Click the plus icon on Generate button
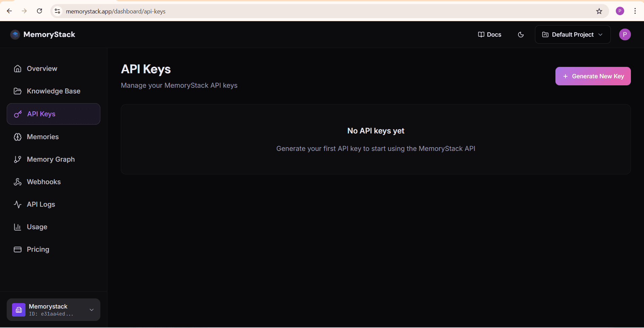Image resolution: width=644 pixels, height=328 pixels. click(x=565, y=76)
